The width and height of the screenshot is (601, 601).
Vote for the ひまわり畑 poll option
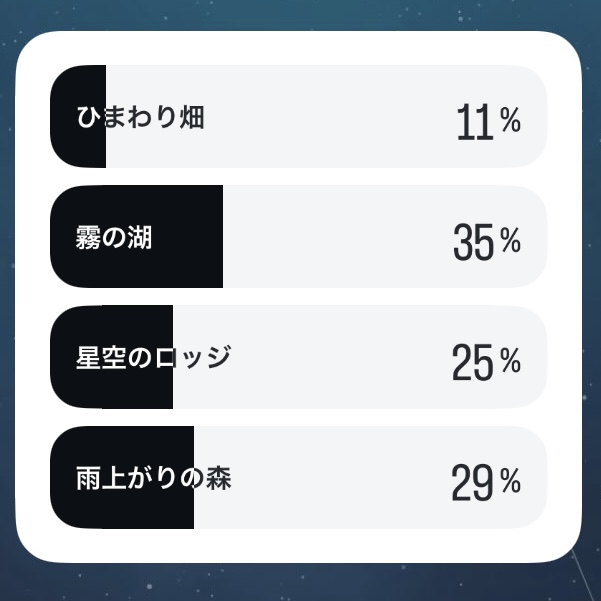click(x=298, y=117)
